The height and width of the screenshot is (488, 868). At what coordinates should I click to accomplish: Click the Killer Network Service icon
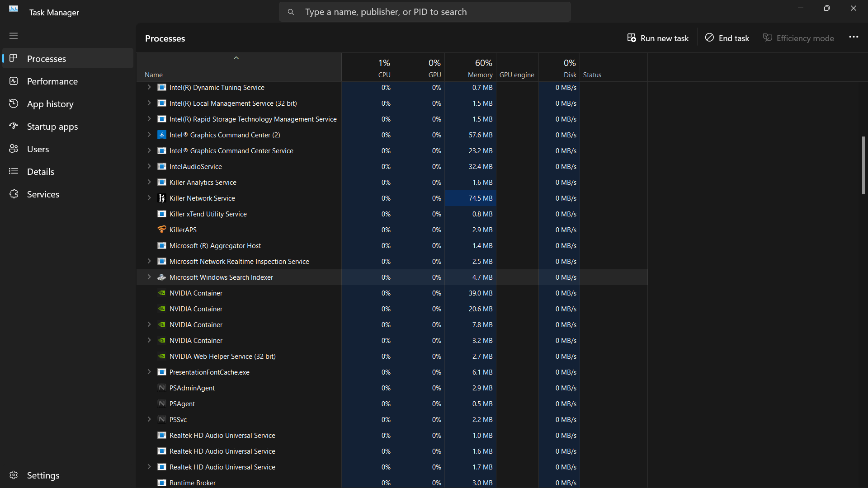[x=161, y=198]
